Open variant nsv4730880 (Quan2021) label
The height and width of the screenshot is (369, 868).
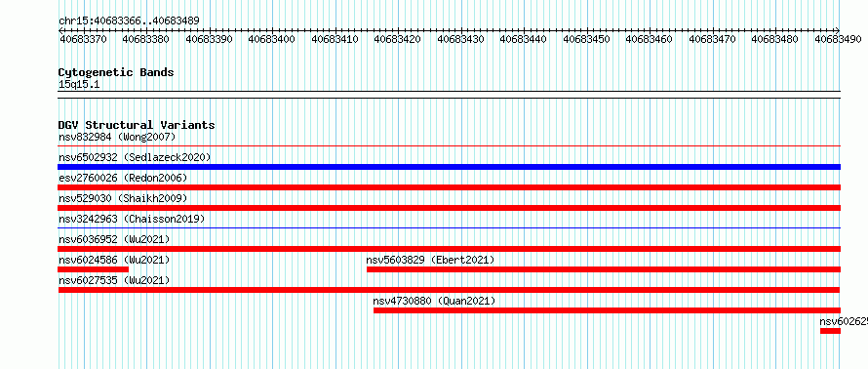434,301
